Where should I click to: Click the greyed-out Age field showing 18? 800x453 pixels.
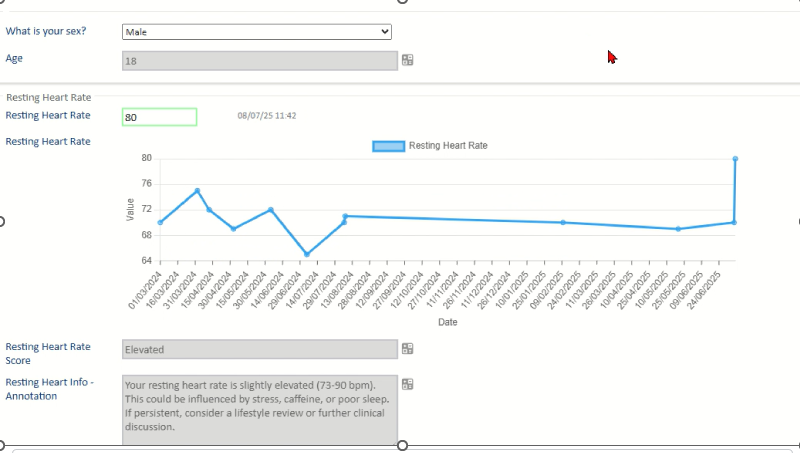[x=259, y=61]
